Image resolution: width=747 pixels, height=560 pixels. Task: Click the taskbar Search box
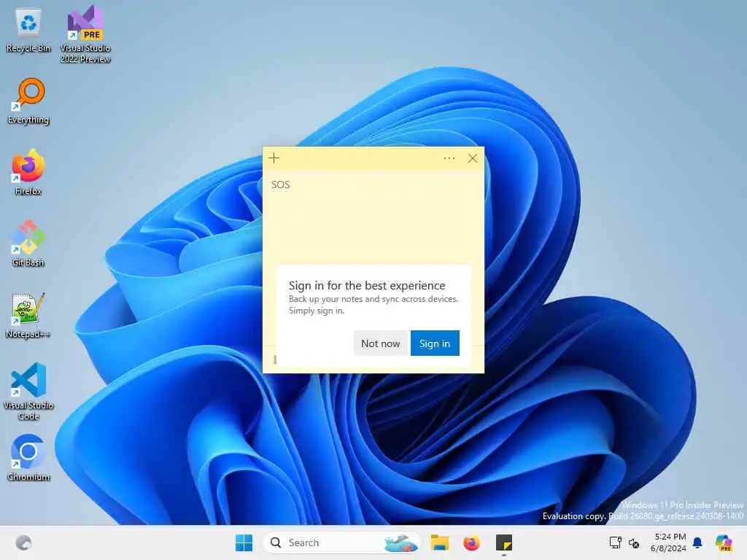(341, 542)
